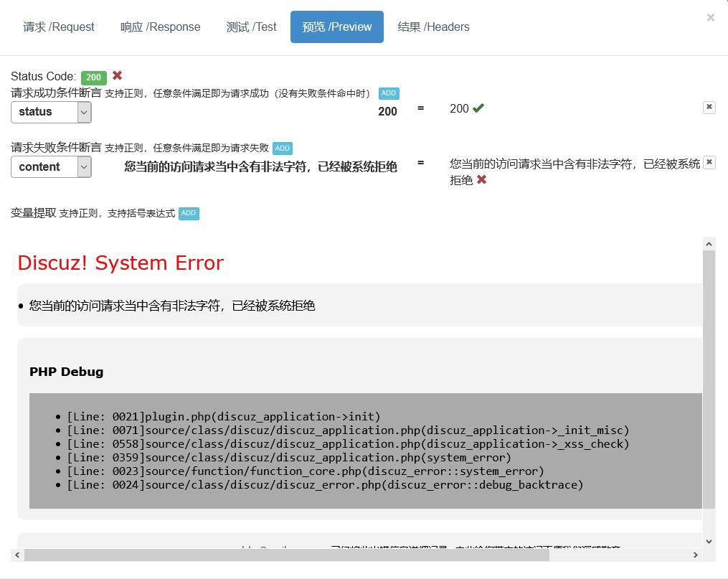Remove the content failure assertion row
This screenshot has height=579, width=728.
[x=709, y=163]
